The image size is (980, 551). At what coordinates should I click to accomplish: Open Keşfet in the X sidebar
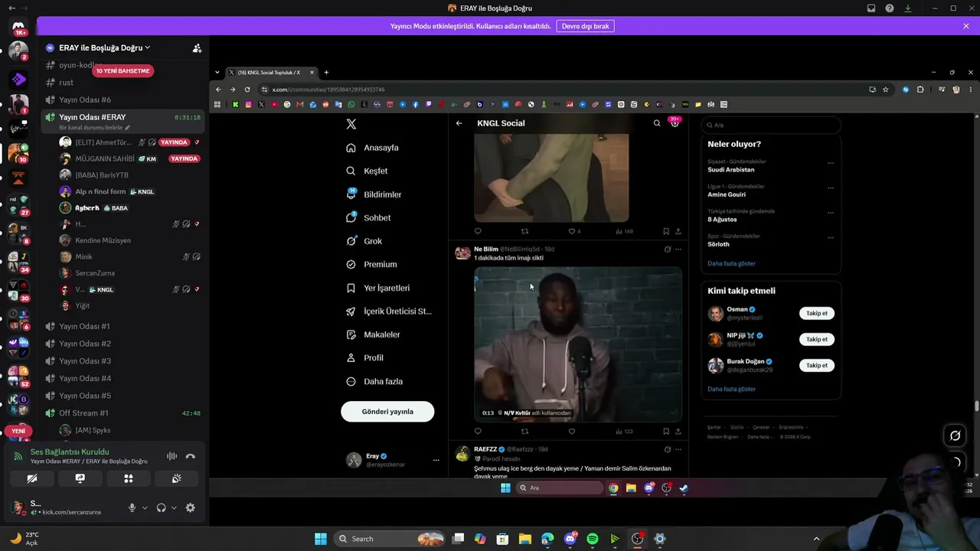pyautogui.click(x=367, y=171)
